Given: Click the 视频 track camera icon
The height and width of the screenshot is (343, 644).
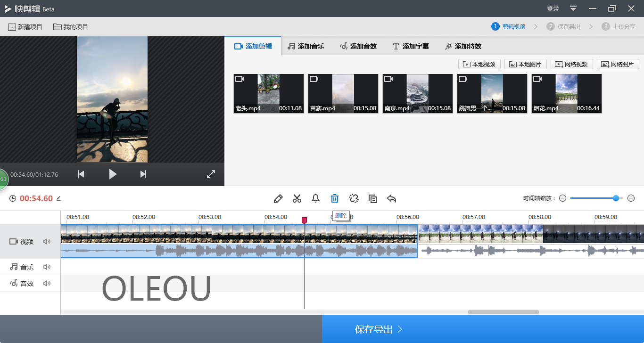Looking at the screenshot, I should coord(14,242).
